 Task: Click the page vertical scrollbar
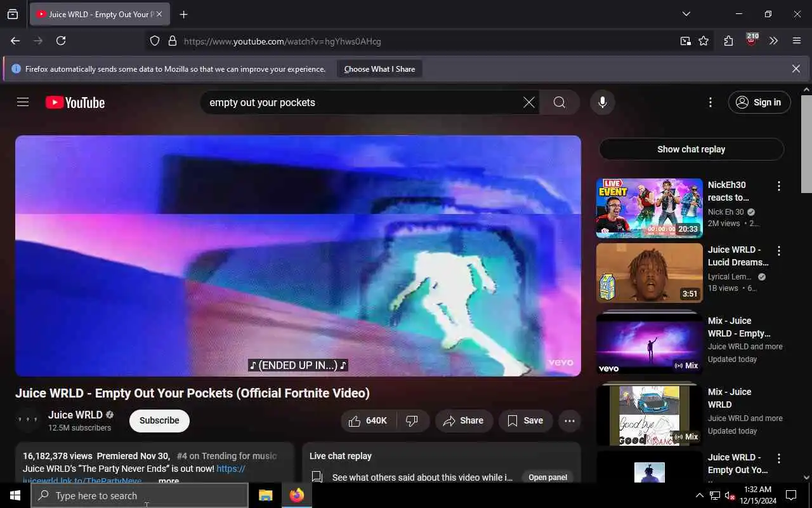(x=806, y=143)
